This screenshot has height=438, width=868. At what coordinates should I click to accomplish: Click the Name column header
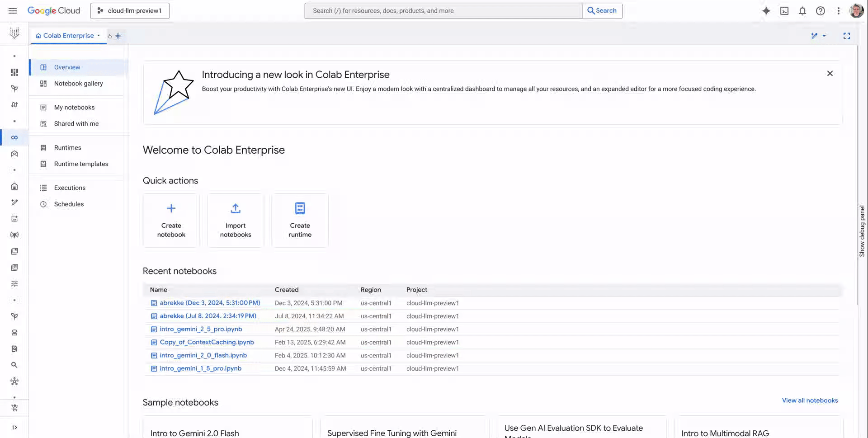[159, 290]
